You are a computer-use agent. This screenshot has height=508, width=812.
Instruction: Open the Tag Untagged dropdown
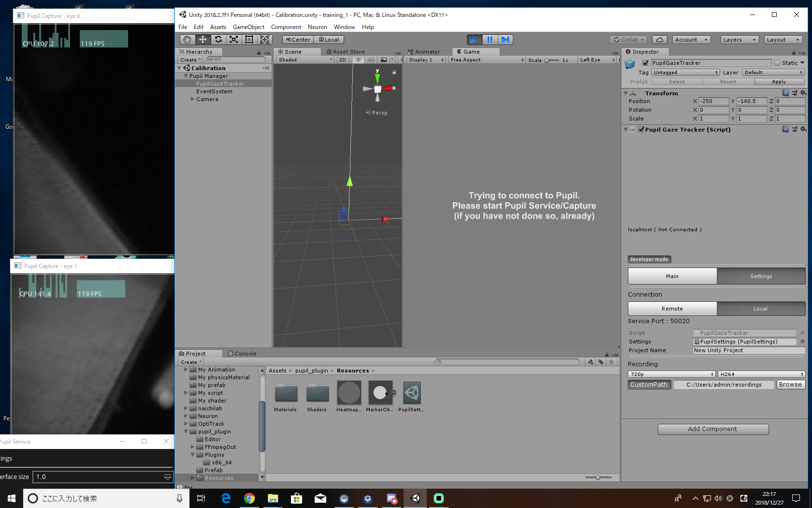click(x=685, y=73)
